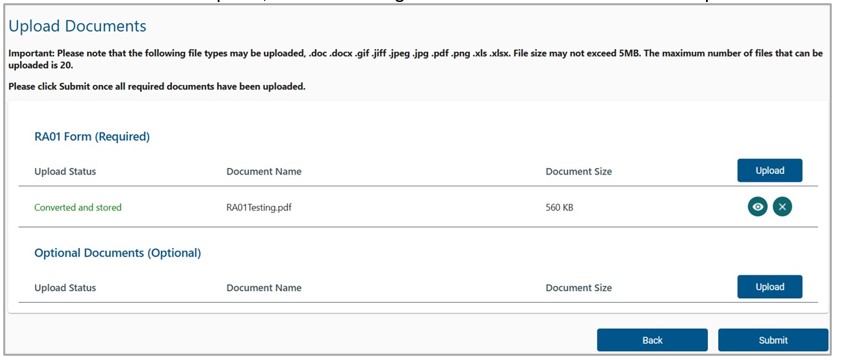Click Document Name header in Optional Documents section
The width and height of the screenshot is (842, 360).
pos(264,287)
